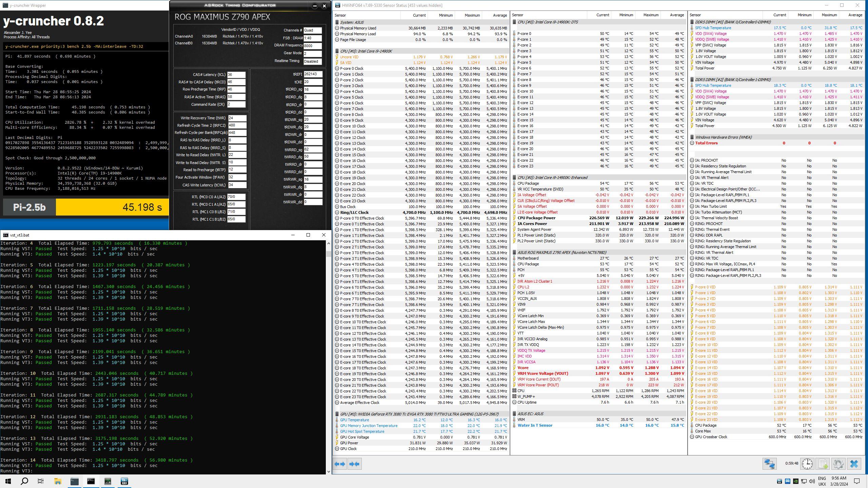Open NVIDIA icon in the system tray
This screenshot has height=488, width=868.
tap(795, 481)
